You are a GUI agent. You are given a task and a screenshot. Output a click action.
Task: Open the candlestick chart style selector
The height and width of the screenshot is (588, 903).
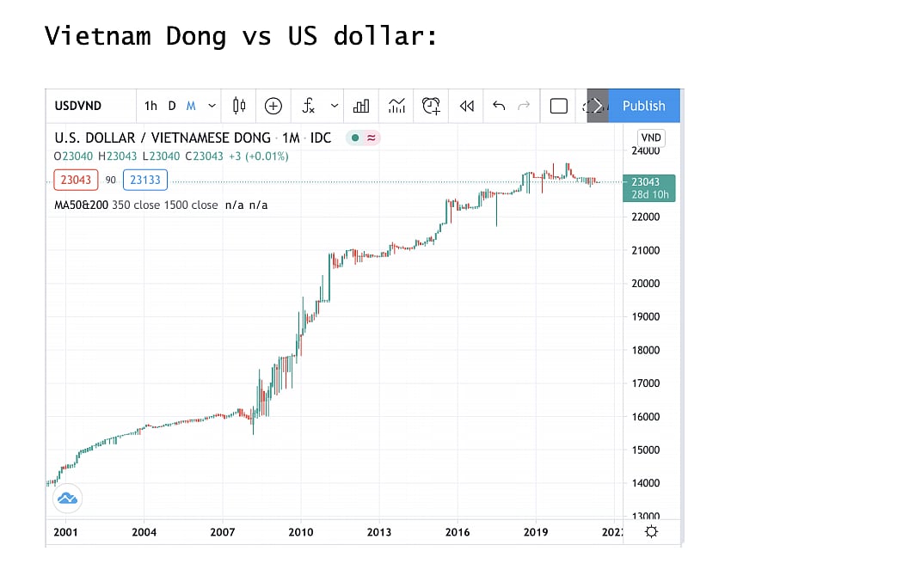(x=239, y=106)
